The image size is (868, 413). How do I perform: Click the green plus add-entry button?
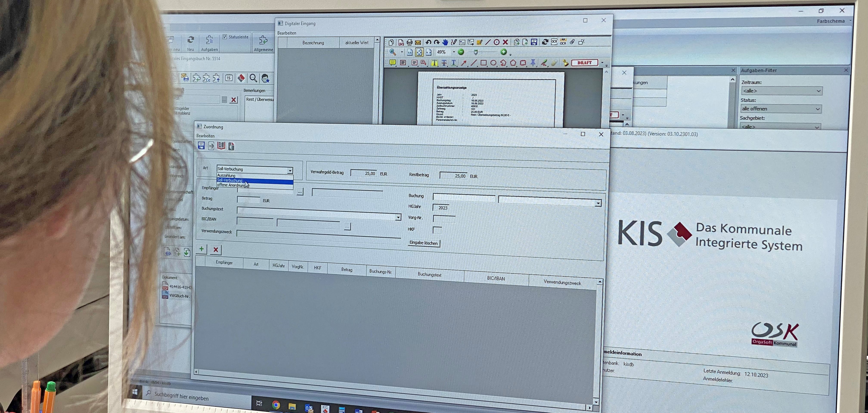[x=201, y=249]
